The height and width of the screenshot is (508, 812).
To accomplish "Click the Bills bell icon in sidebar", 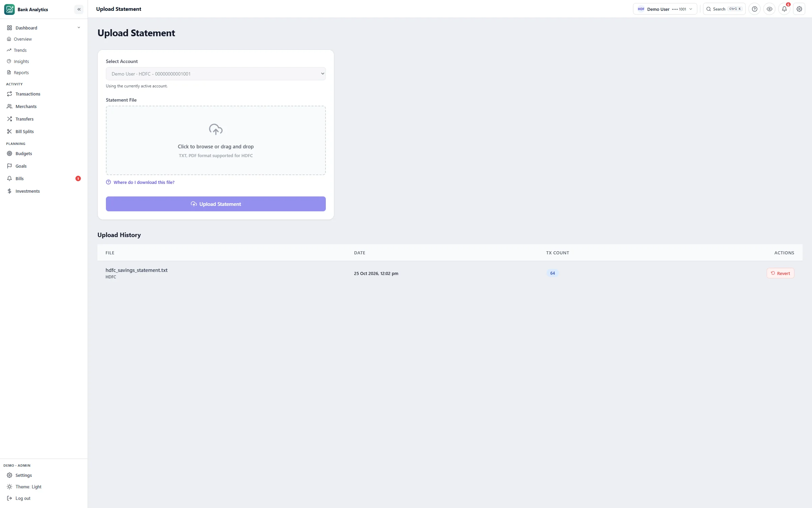I will click(x=9, y=178).
